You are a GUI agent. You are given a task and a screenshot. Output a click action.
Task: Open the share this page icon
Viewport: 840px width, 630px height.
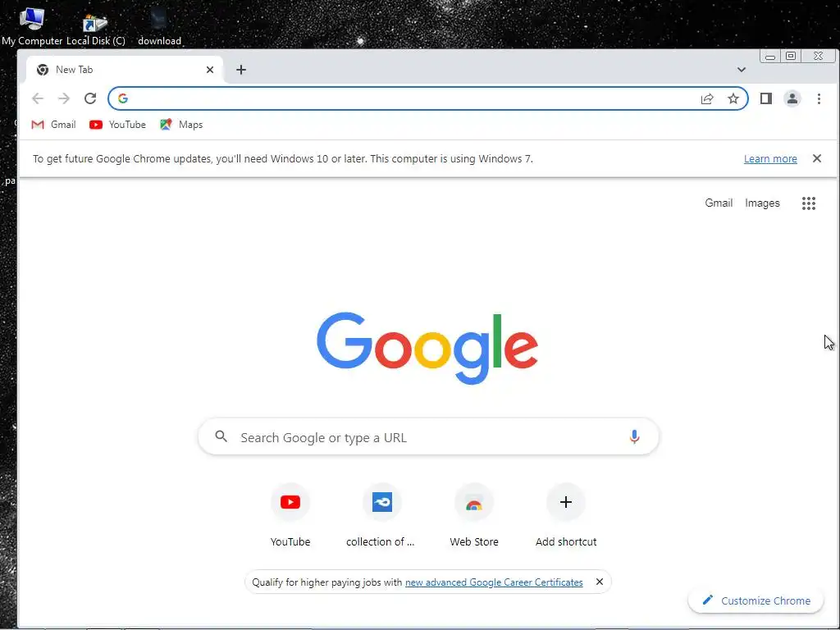[x=707, y=98]
